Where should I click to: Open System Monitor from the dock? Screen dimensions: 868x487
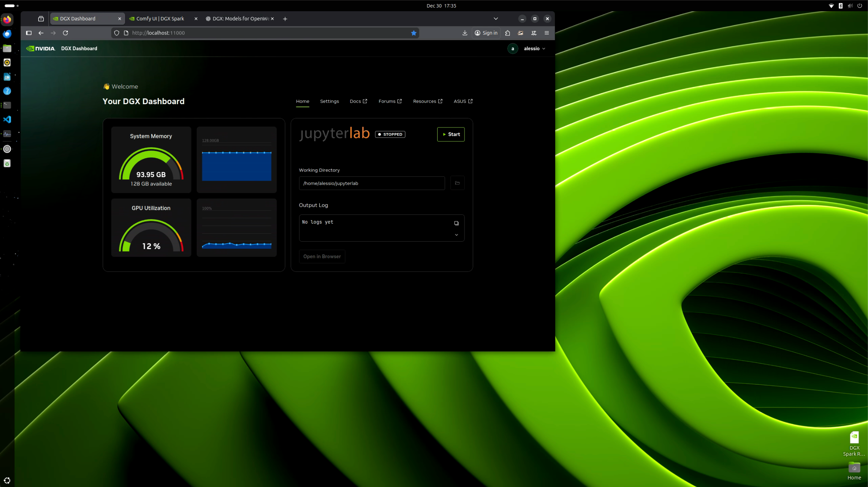click(x=7, y=134)
